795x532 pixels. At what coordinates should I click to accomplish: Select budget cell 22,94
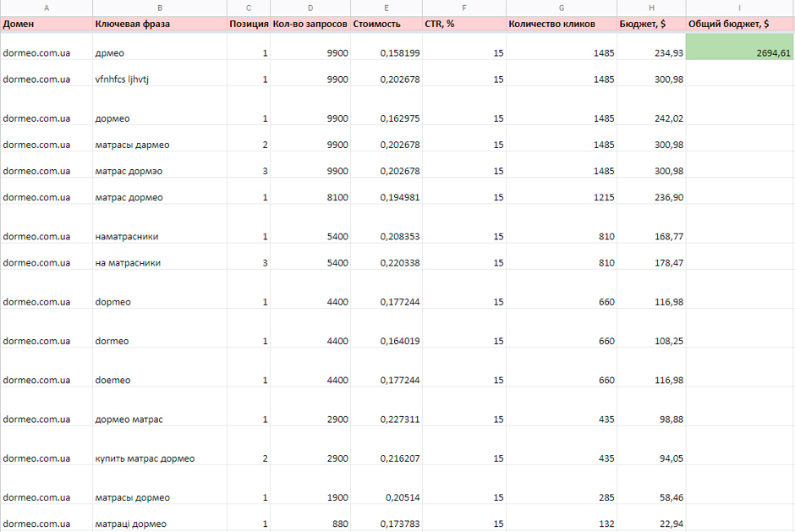point(651,518)
